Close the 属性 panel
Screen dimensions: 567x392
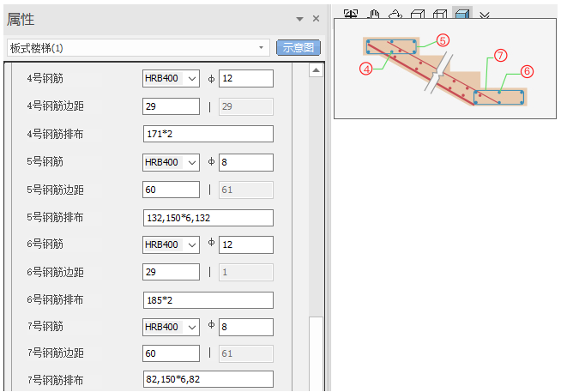pyautogui.click(x=316, y=18)
